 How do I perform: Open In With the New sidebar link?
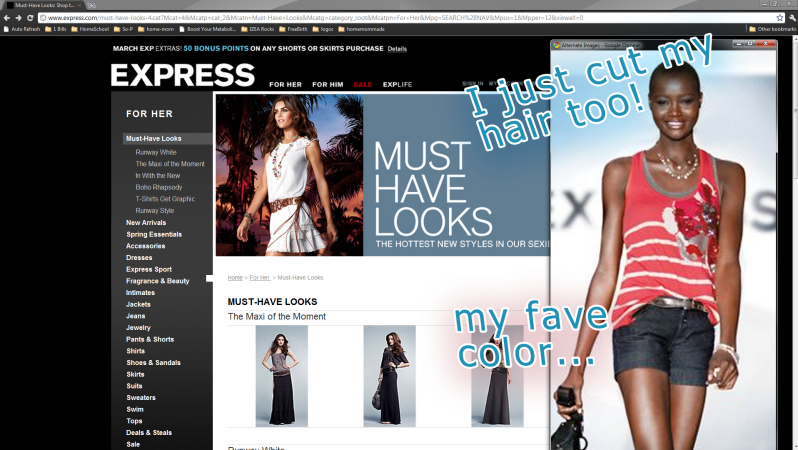(158, 176)
